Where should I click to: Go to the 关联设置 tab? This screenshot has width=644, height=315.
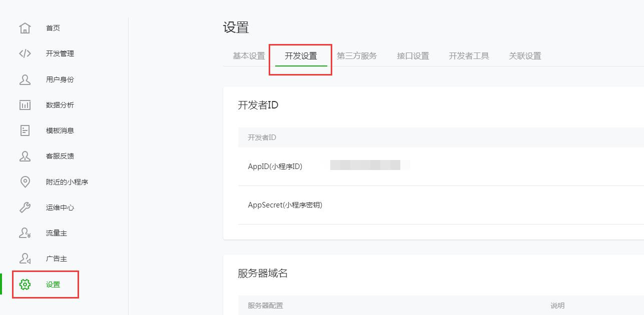pos(525,56)
